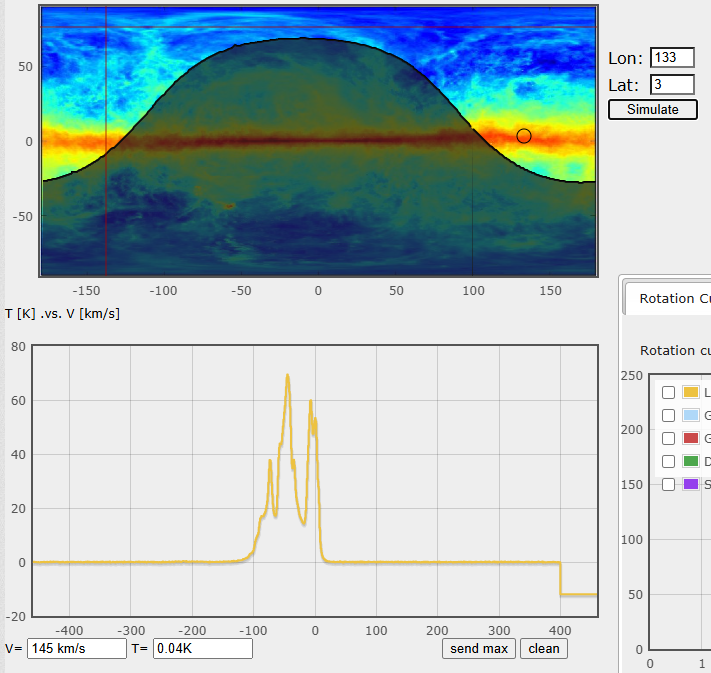Screen dimensions: 711x673
Task: Select the V= velocity input field
Action: pos(77,648)
